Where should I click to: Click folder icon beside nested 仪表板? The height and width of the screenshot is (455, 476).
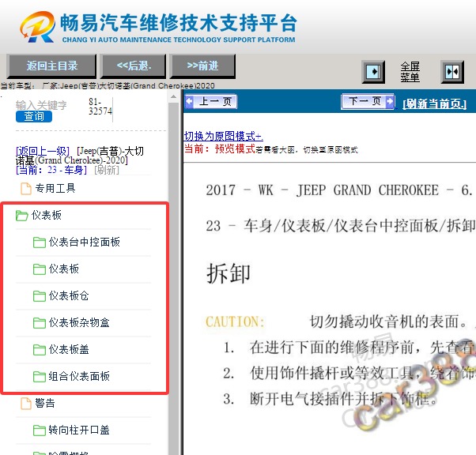tap(40, 269)
